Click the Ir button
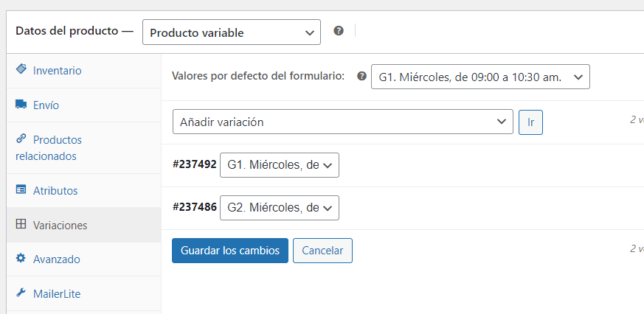This screenshot has width=644, height=314. [x=530, y=122]
